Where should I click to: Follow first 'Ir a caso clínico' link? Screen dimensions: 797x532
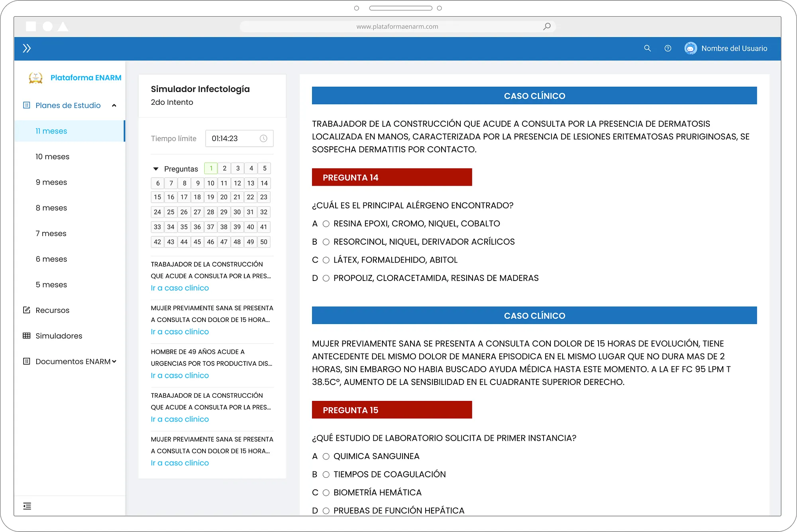tap(180, 288)
